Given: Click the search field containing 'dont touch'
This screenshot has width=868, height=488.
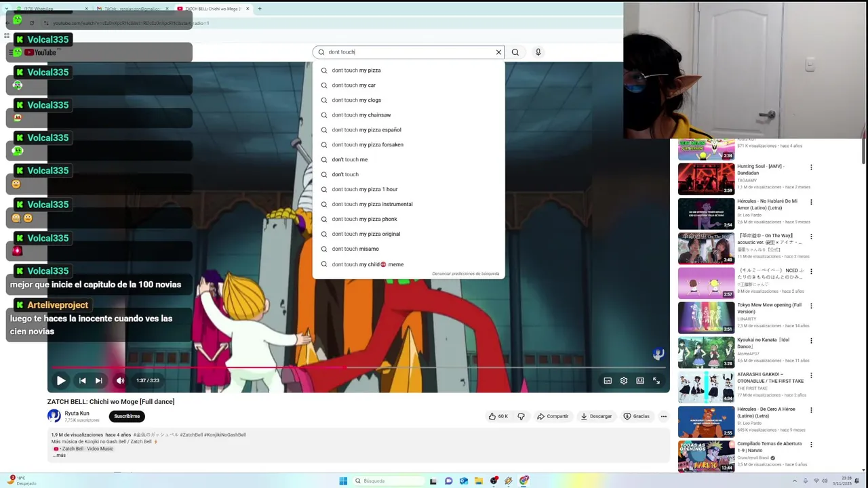Looking at the screenshot, I should pos(408,52).
